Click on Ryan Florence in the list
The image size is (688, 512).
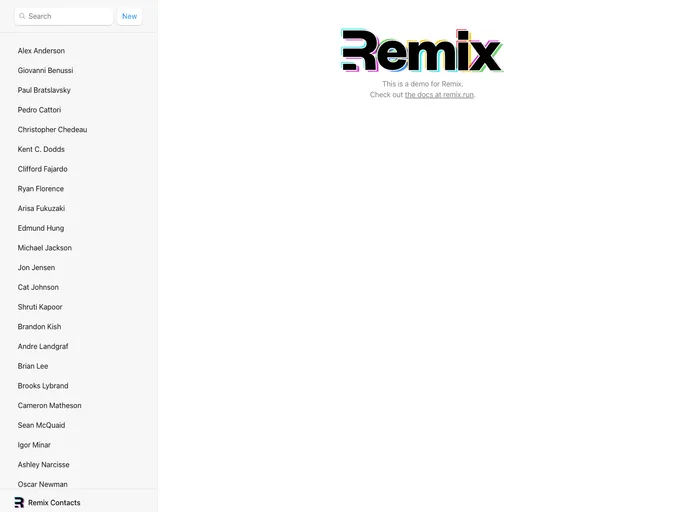click(41, 189)
